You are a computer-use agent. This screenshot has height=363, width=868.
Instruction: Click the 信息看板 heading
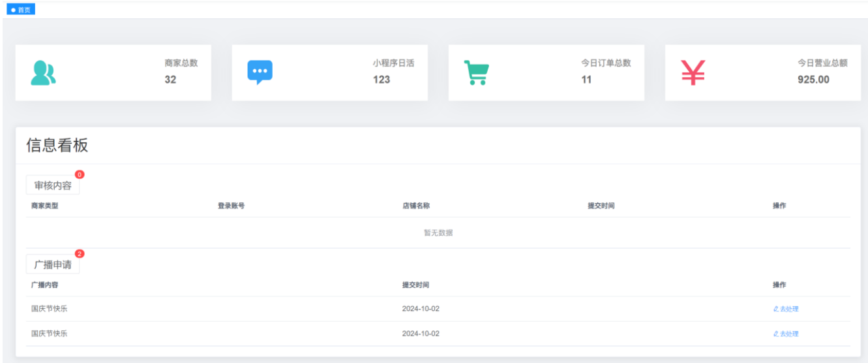click(57, 146)
